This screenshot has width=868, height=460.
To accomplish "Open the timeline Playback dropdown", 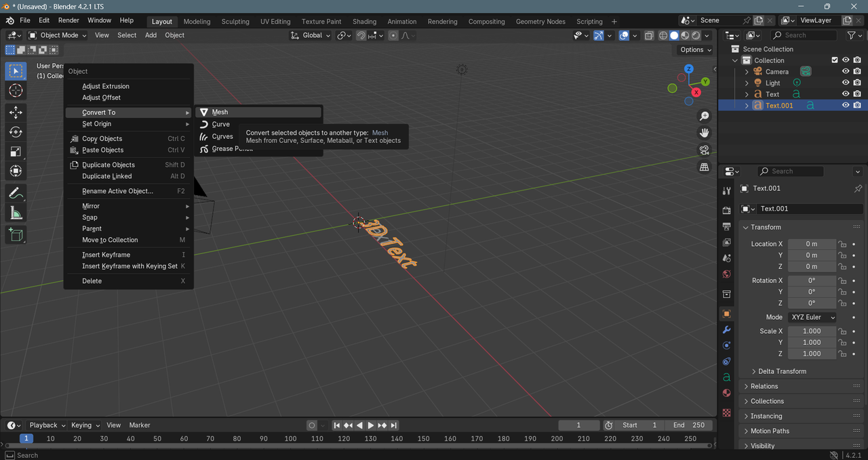I will pos(47,425).
